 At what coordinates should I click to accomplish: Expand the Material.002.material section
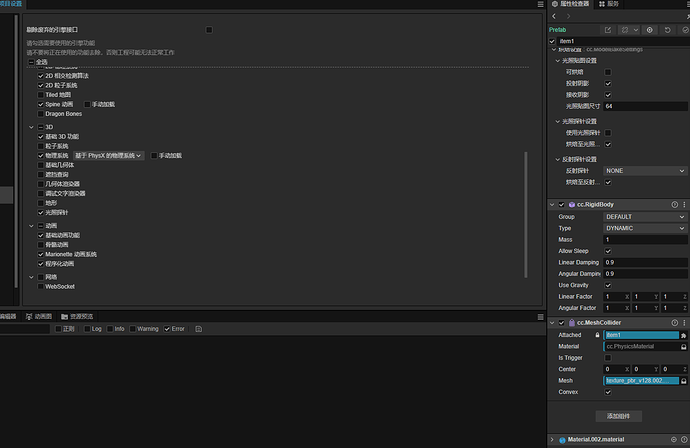pyautogui.click(x=552, y=440)
